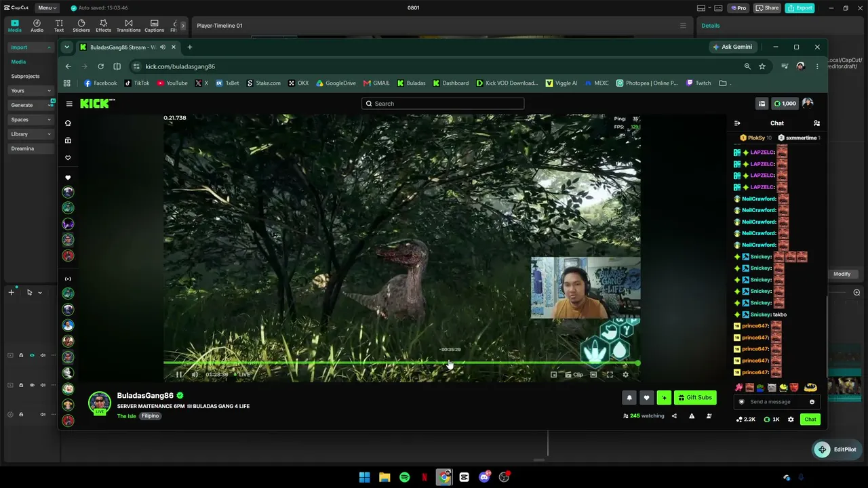868x488 pixels.
Task: Click the Ask Gemini button
Action: [732, 47]
